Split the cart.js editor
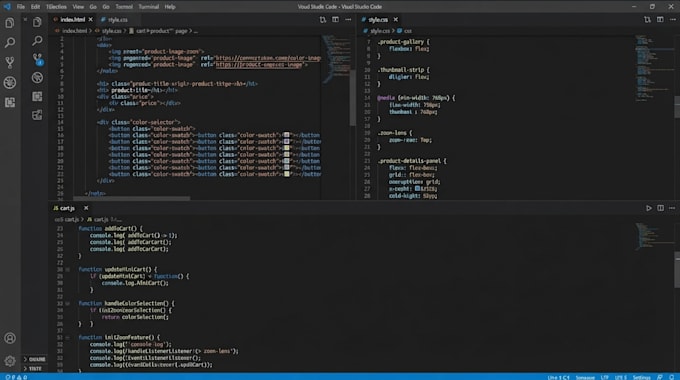Image resolution: width=680 pixels, height=380 pixels. click(660, 208)
